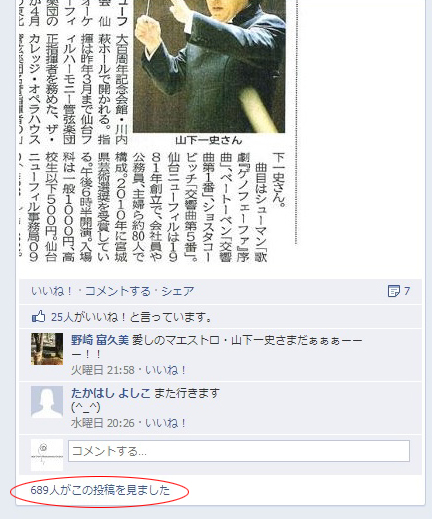Click シェア to share the post
The height and width of the screenshot is (519, 432).
coord(178,291)
